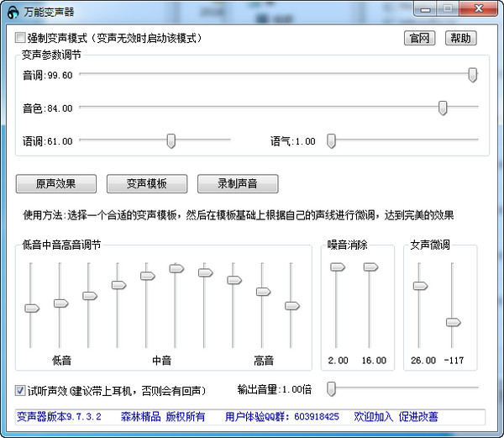Click the 女声微调 slider showing -117
This screenshot has height=438, width=504.
[453, 322]
